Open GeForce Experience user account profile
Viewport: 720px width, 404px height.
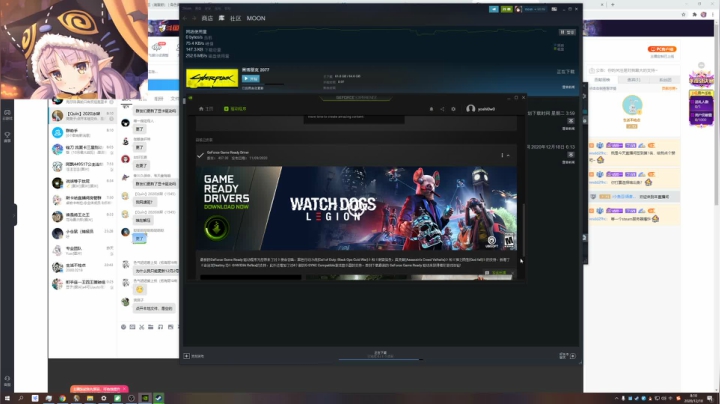coord(481,109)
